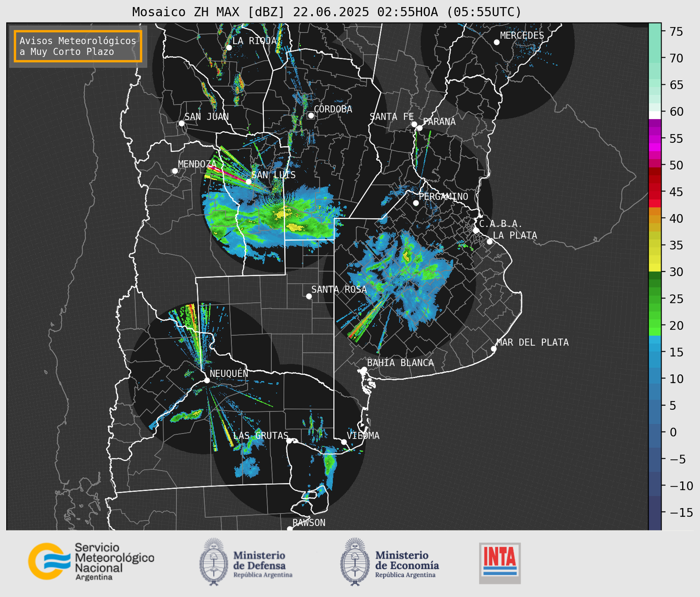Screen dimensions: 700x597
Task: Select the LA RIOJA city marker
Action: [229, 48]
